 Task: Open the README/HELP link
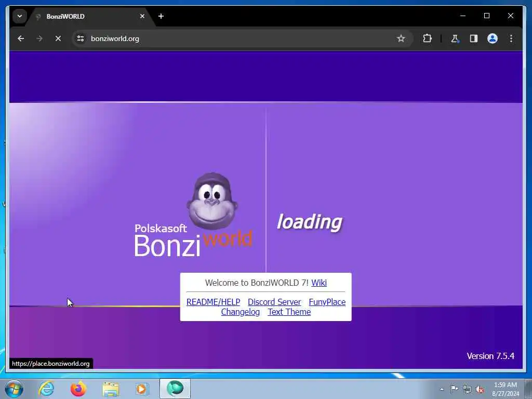pyautogui.click(x=213, y=302)
